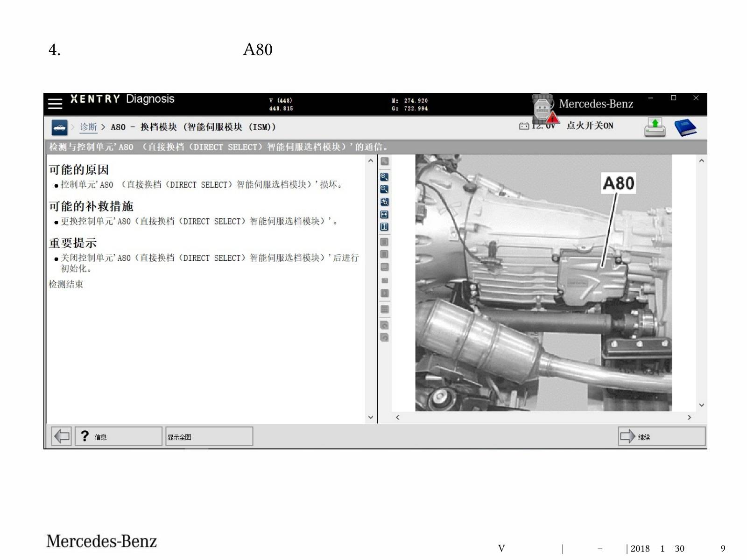This screenshot has height=560, width=747.
Task: Click the gray header line starting 检测与控制单元
Action: point(376,147)
